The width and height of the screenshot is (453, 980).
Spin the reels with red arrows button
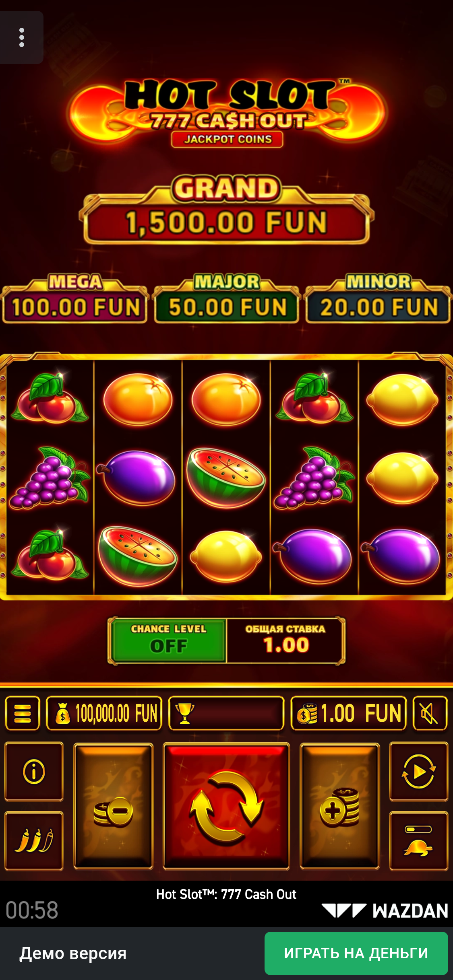tap(226, 806)
